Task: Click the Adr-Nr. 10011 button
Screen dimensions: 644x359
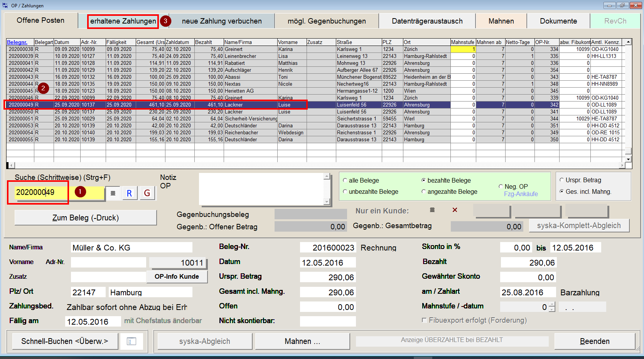Action: [x=178, y=263]
